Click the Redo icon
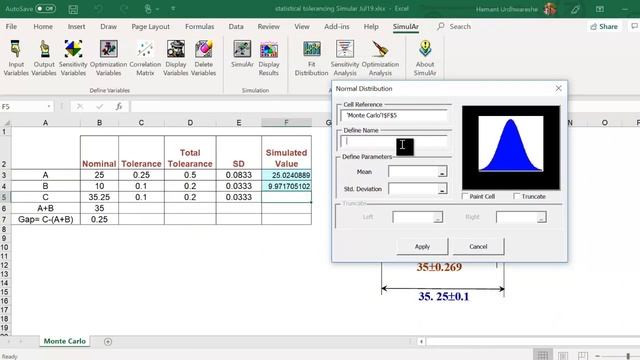Screen dimensions: 640x360 tap(124, 9)
